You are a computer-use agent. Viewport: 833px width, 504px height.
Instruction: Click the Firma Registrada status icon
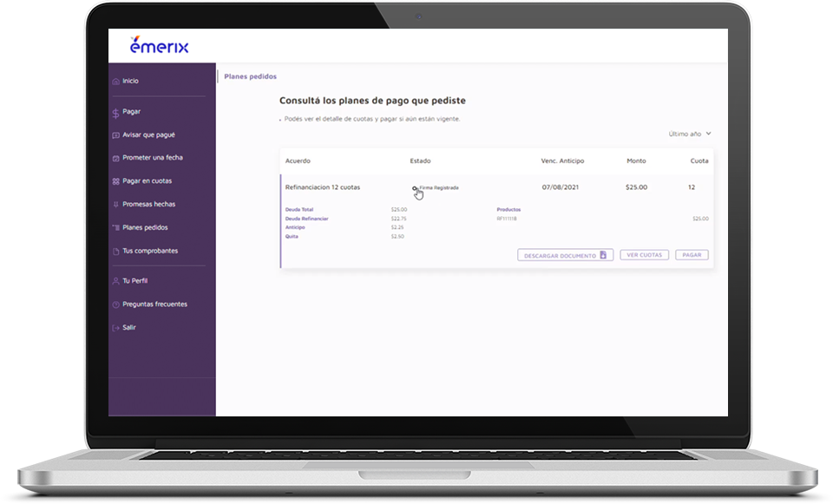click(x=415, y=188)
